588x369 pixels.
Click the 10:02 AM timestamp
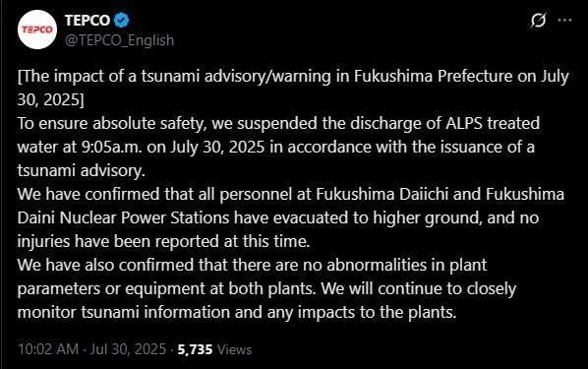coord(48,349)
